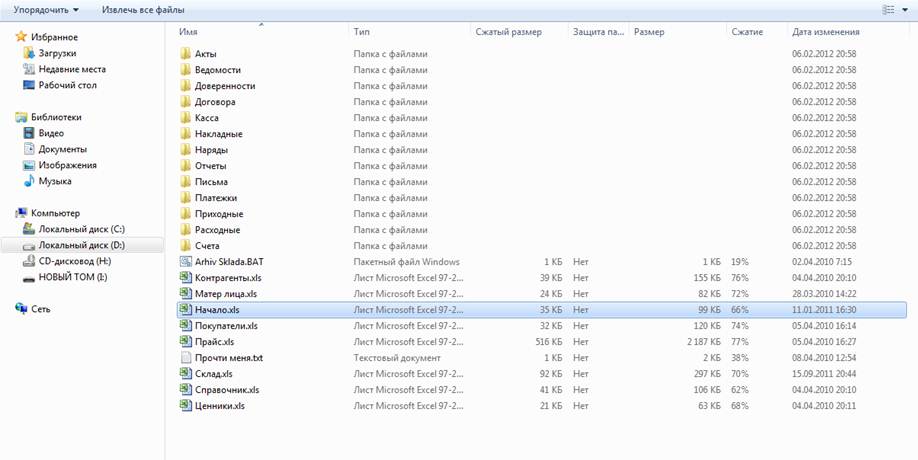Viewport: 918px width, 460px height.
Task: Click the Ценники.xls Excel icon
Action: (186, 406)
